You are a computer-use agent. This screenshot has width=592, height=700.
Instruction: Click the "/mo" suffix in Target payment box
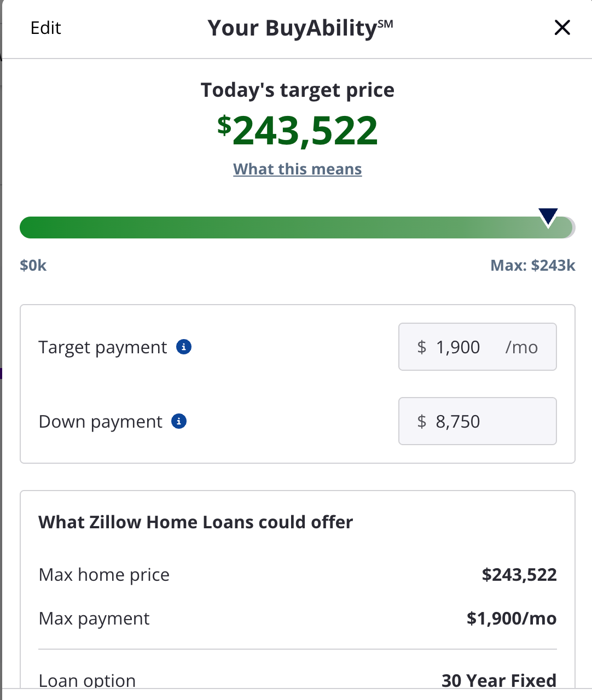(x=522, y=347)
